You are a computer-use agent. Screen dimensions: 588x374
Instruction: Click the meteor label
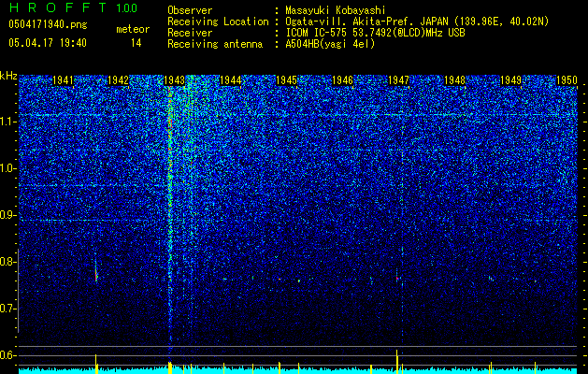[133, 29]
